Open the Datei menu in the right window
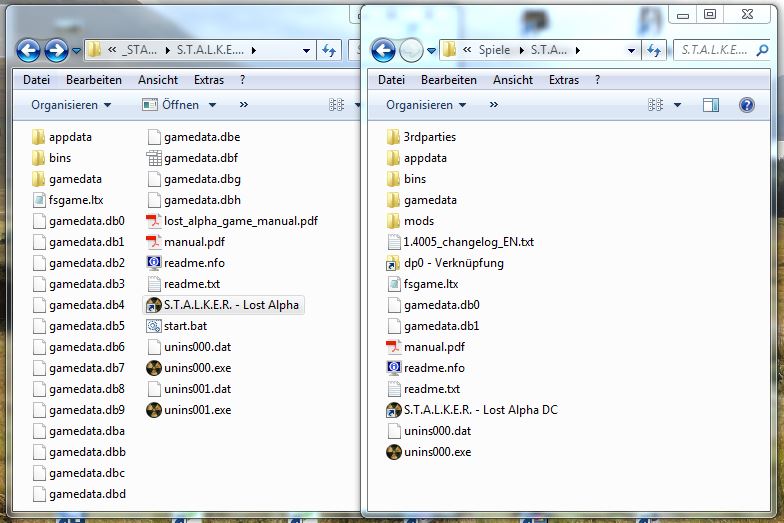The height and width of the screenshot is (523, 784). click(x=391, y=80)
